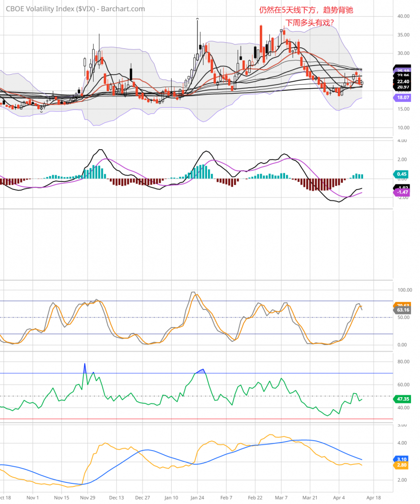Click the orange 2.80 indicator value tag
Viewport: 420px width, 504px height.
click(400, 466)
